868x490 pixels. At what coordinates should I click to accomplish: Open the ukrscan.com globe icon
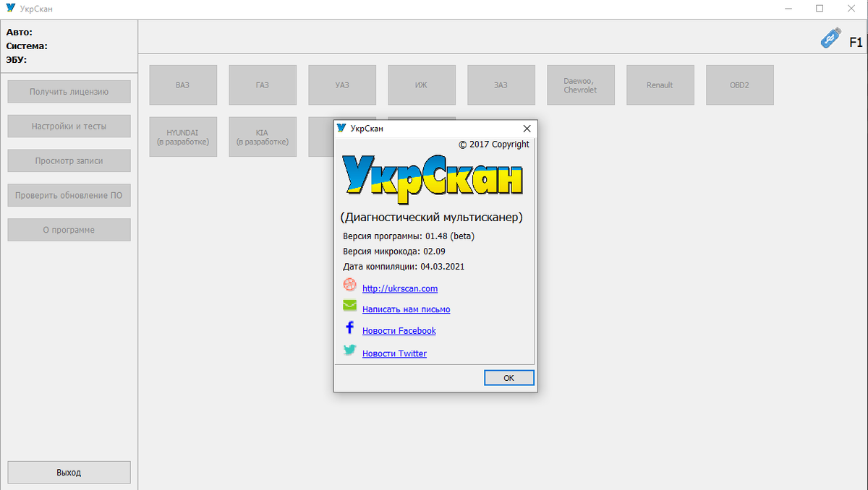(x=349, y=285)
